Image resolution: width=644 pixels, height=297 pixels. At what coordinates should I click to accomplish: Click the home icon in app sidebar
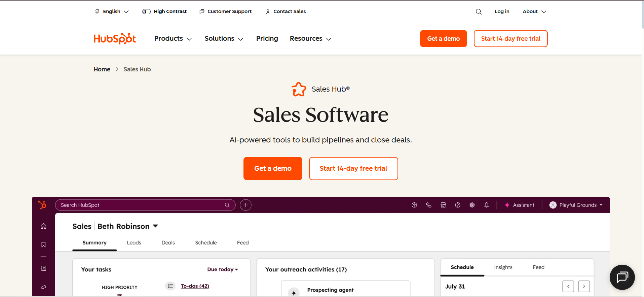(x=43, y=226)
